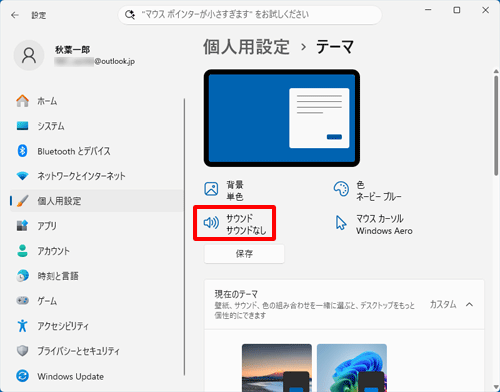Open サウンド サウンドなし setting
This screenshot has height=392, width=500.
click(235, 223)
